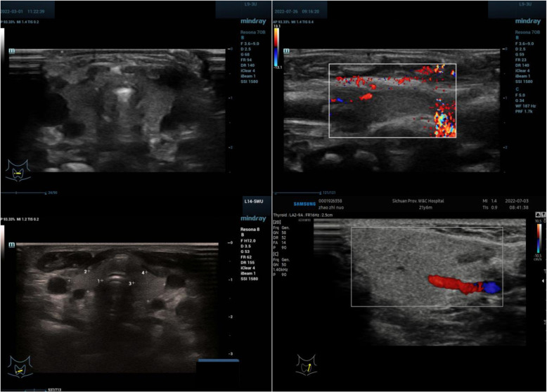Click the color Doppler velocity scale labeled 13.1

pyautogui.click(x=276, y=46)
